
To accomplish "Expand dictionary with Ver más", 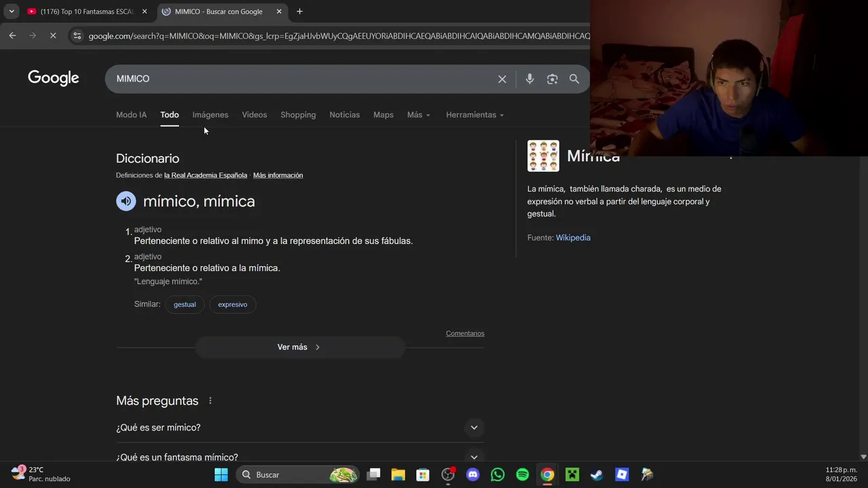I will [300, 347].
